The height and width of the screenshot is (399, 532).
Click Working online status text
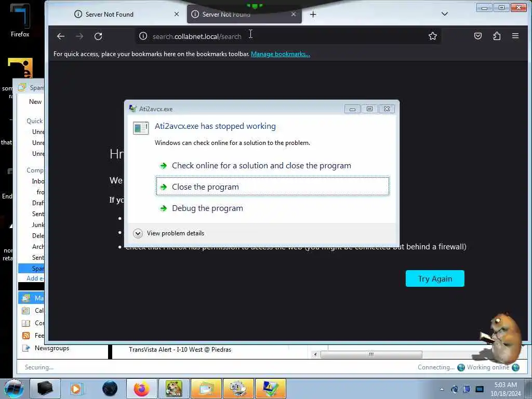point(488,367)
